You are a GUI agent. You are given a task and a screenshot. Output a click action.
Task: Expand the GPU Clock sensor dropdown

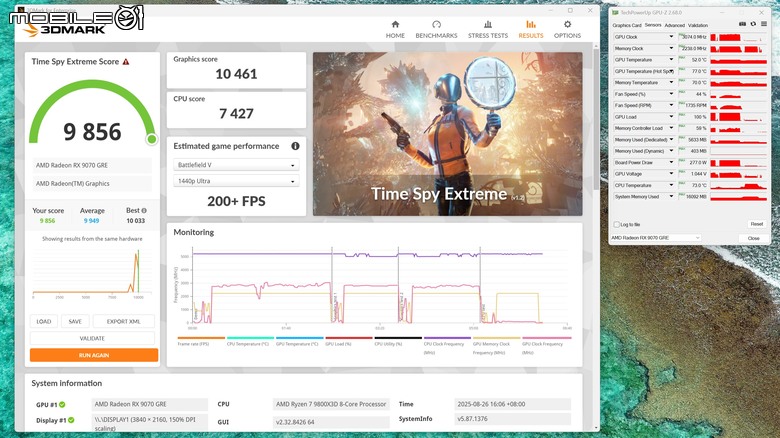[671, 37]
